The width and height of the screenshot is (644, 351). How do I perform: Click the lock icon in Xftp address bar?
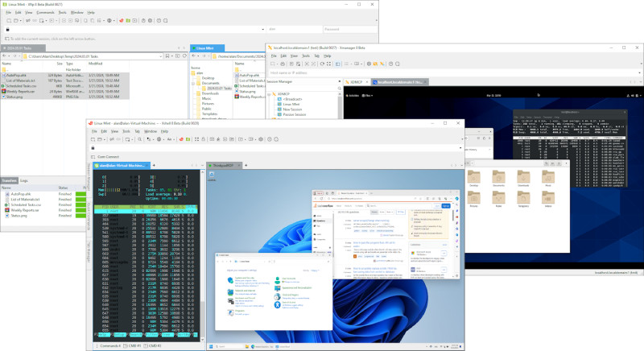(x=7, y=29)
